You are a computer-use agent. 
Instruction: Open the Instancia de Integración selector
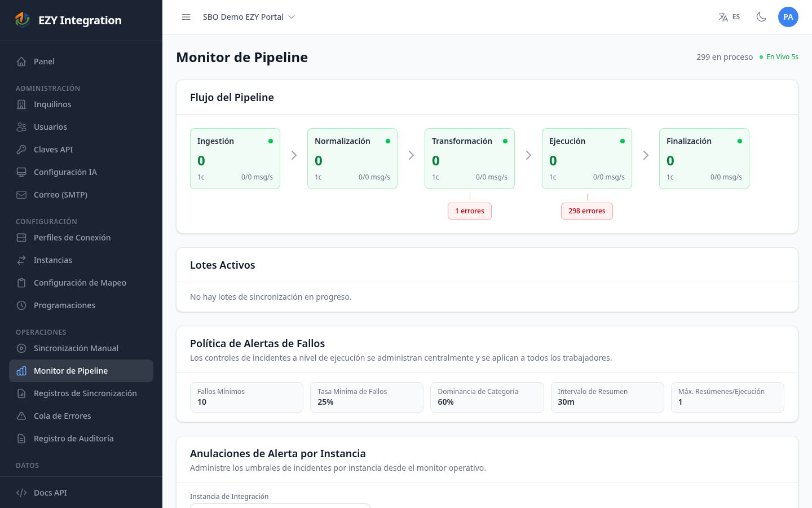(280, 506)
